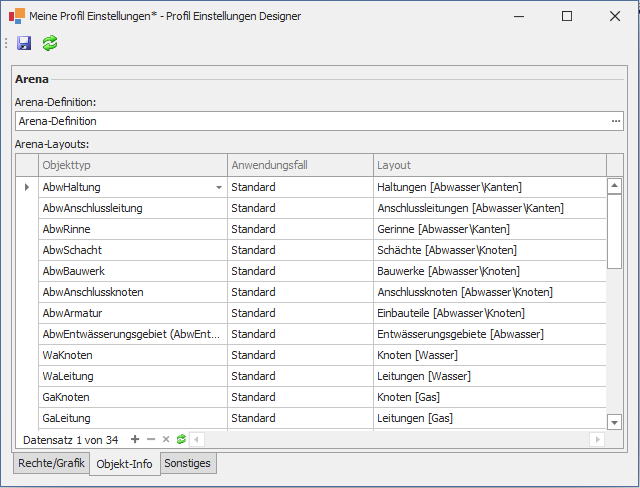Screen dimensions: 640x488
Task: Select the row indicator arrow for AbwHaltung
Action: pos(27,187)
